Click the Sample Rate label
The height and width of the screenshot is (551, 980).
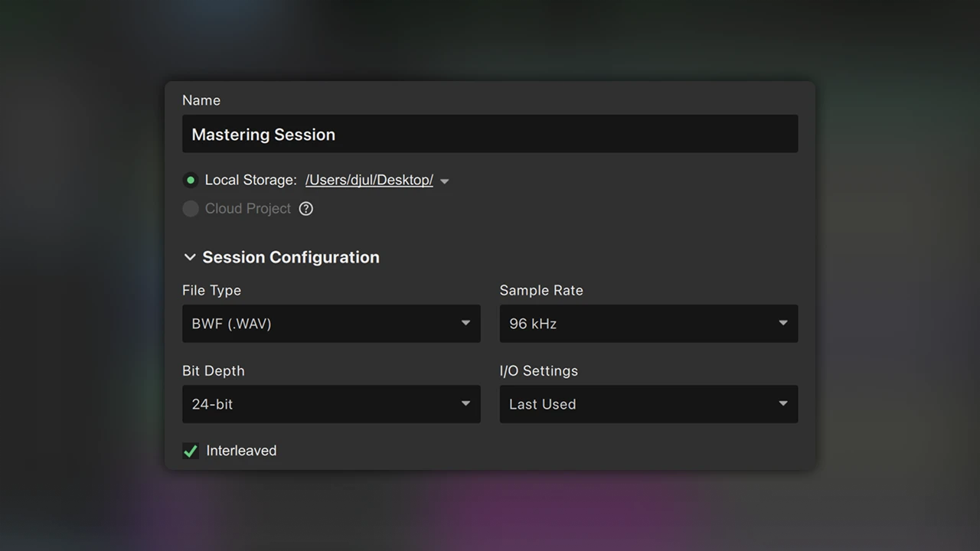(x=541, y=290)
